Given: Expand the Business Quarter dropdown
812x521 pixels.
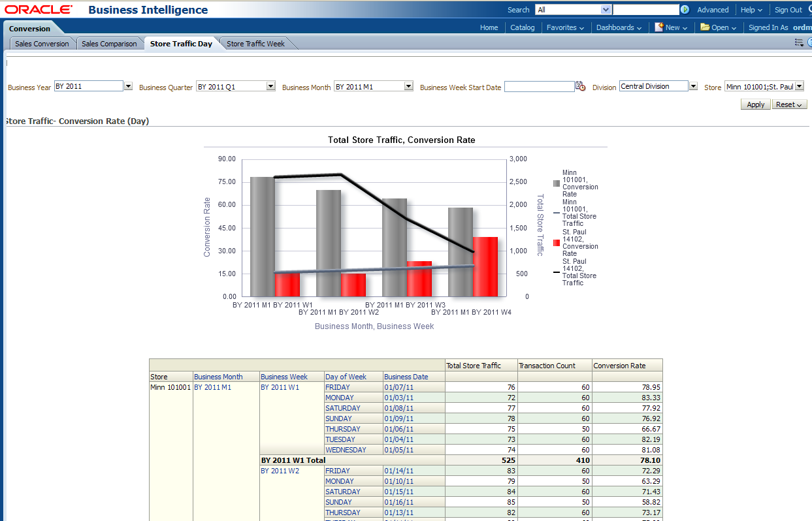Looking at the screenshot, I should 270,86.
